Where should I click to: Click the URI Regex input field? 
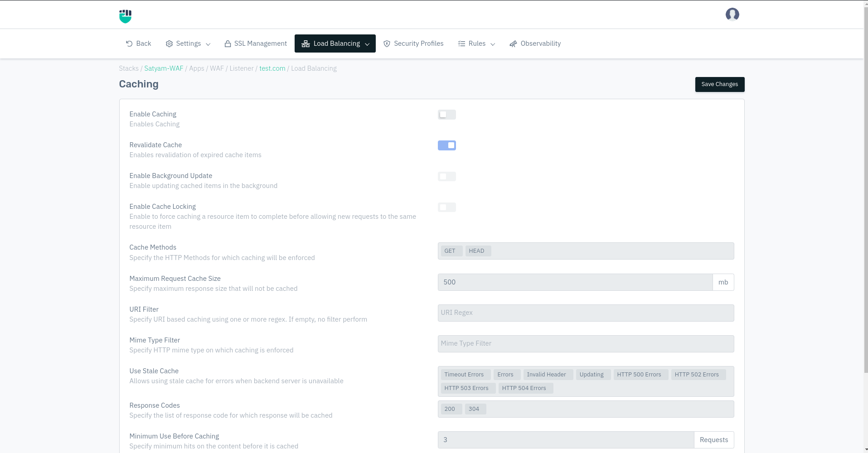click(x=586, y=313)
